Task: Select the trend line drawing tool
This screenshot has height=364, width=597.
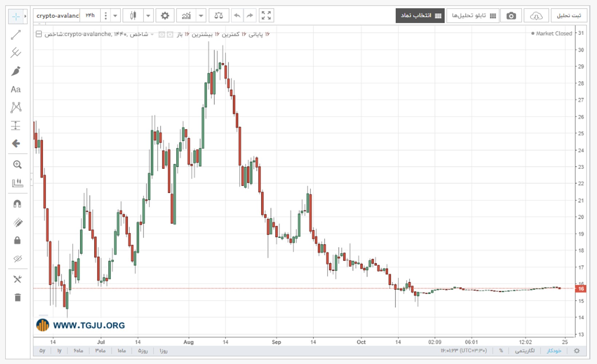Action: (16, 35)
